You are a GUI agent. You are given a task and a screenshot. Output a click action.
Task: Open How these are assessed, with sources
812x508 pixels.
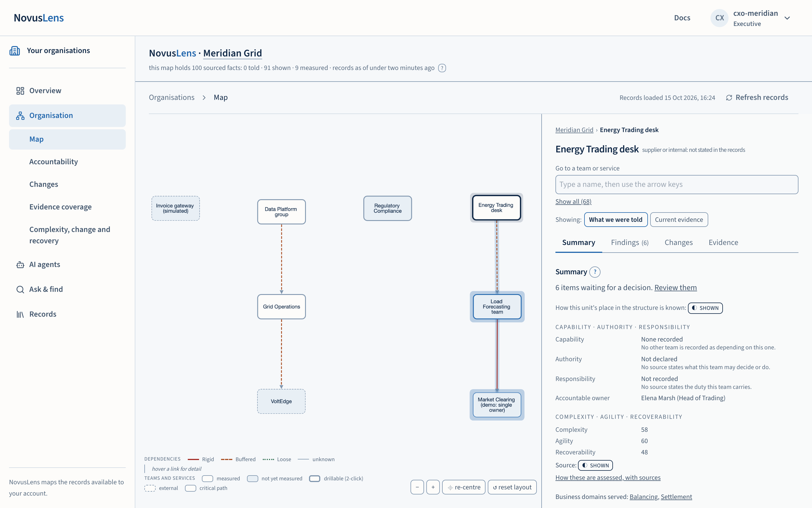coord(608,478)
